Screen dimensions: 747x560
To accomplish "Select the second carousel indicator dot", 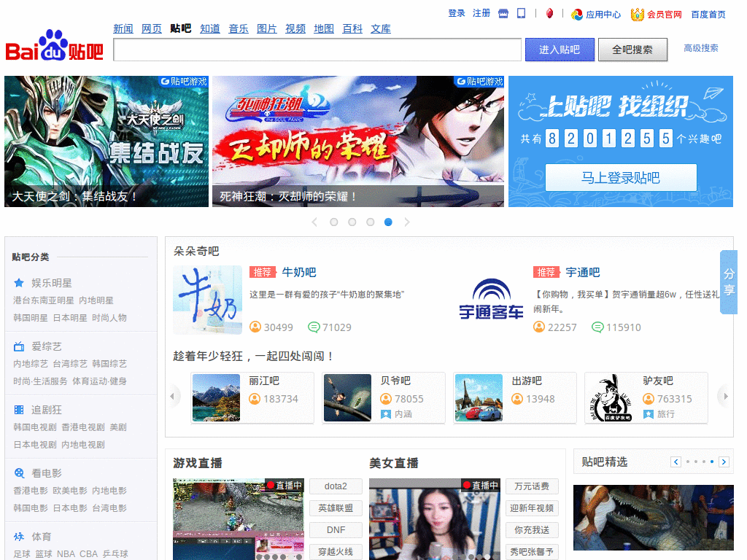I will (352, 222).
